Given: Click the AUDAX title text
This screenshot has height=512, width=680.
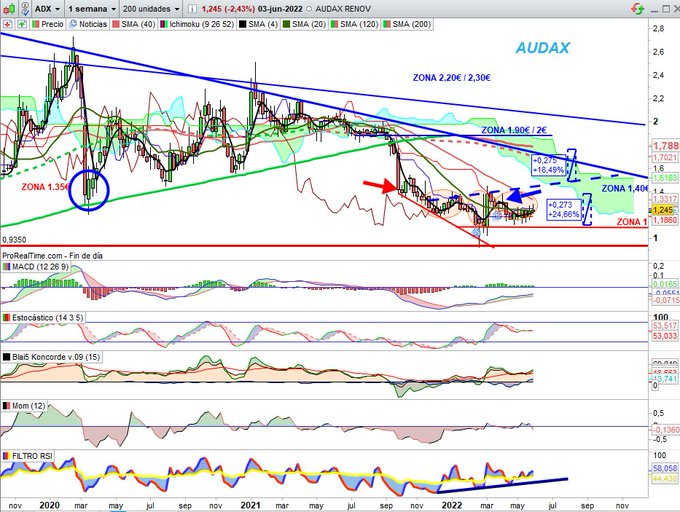Looking at the screenshot, I should [542, 48].
